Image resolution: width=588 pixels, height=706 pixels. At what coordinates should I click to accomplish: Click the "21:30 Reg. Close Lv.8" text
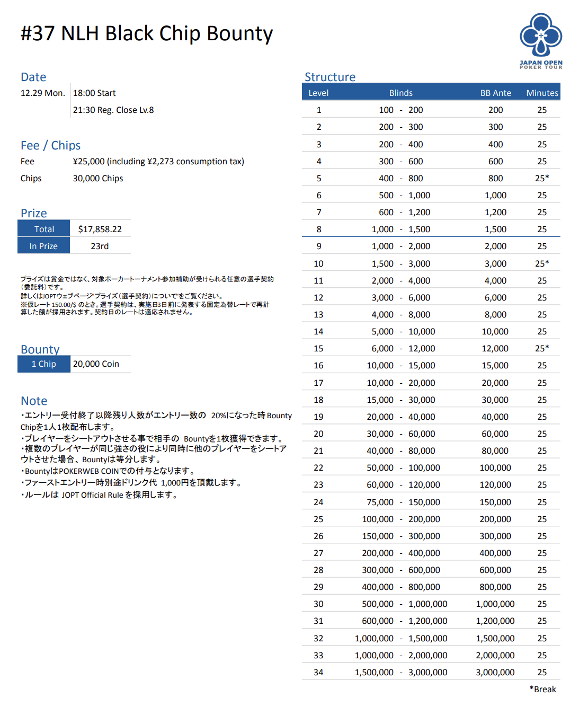point(113,110)
